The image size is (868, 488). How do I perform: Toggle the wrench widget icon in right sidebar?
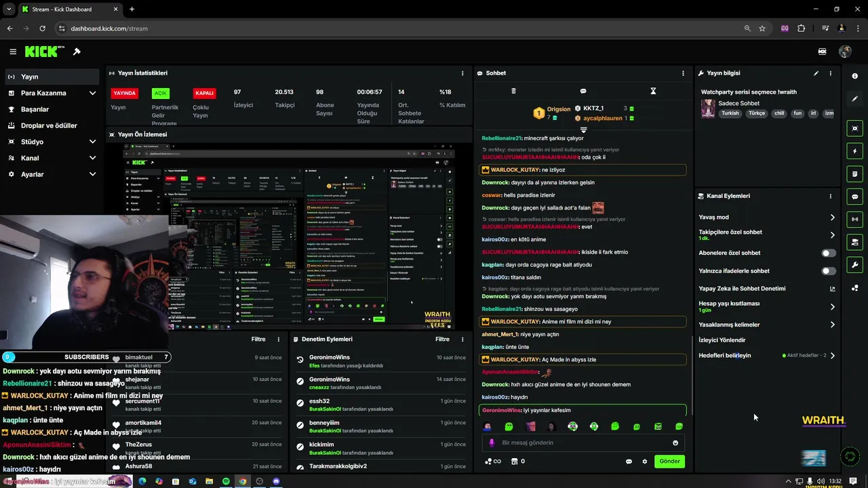(855, 265)
